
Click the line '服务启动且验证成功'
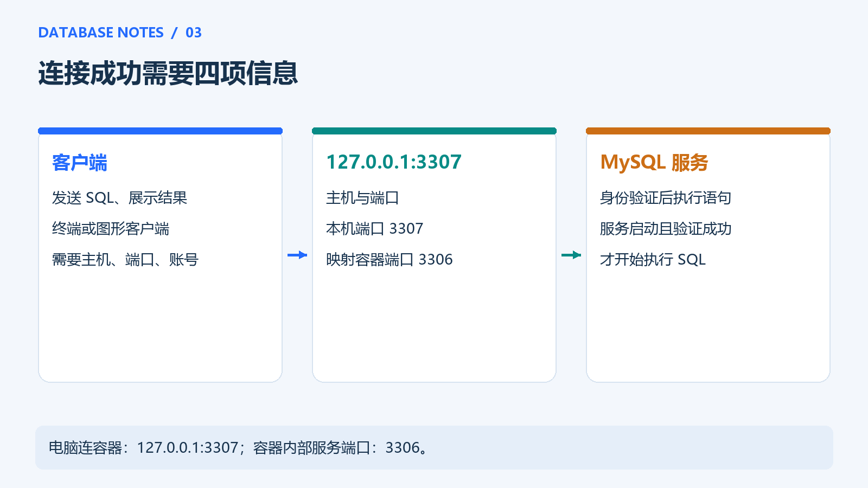(666, 229)
